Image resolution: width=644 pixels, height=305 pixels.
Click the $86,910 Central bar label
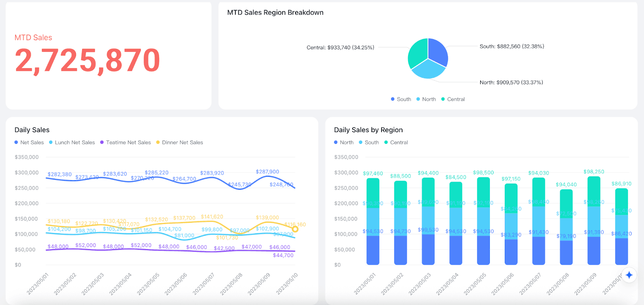[x=621, y=184]
